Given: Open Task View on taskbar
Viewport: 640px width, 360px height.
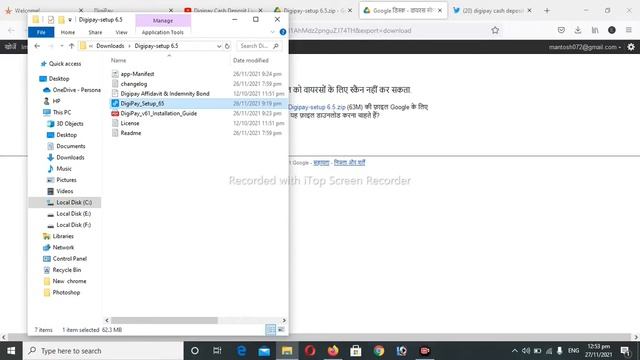Looking at the screenshot, I should (217, 351).
